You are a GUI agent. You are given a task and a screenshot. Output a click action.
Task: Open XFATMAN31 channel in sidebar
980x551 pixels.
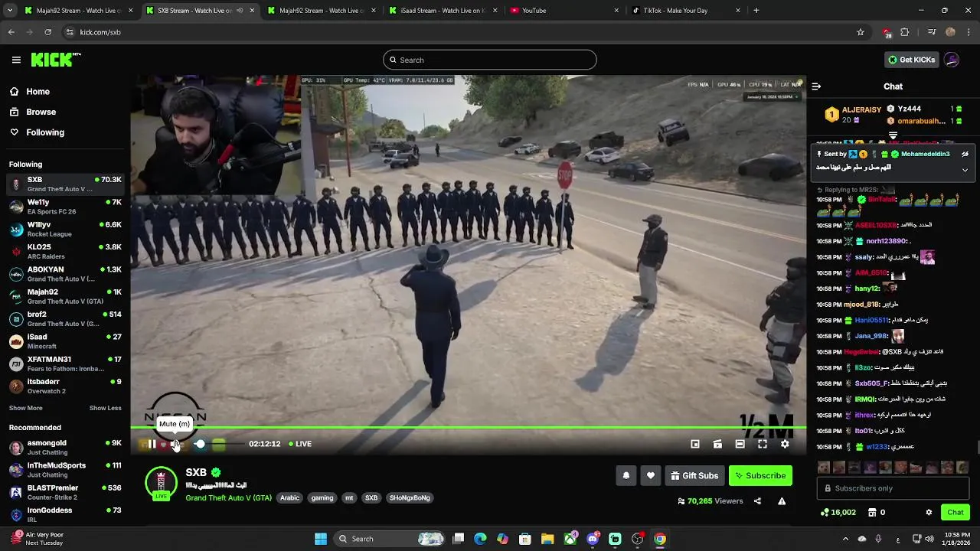tap(65, 364)
